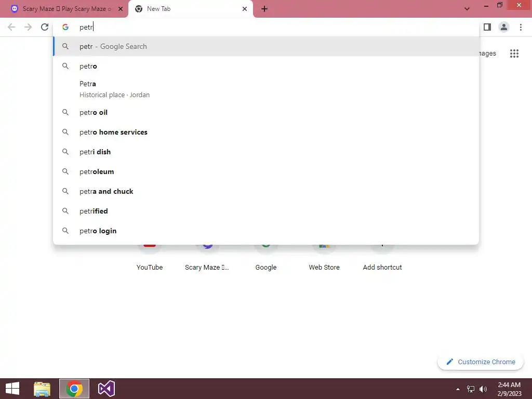The height and width of the screenshot is (399, 532).
Task: Open the side panel icon
Action: click(487, 27)
